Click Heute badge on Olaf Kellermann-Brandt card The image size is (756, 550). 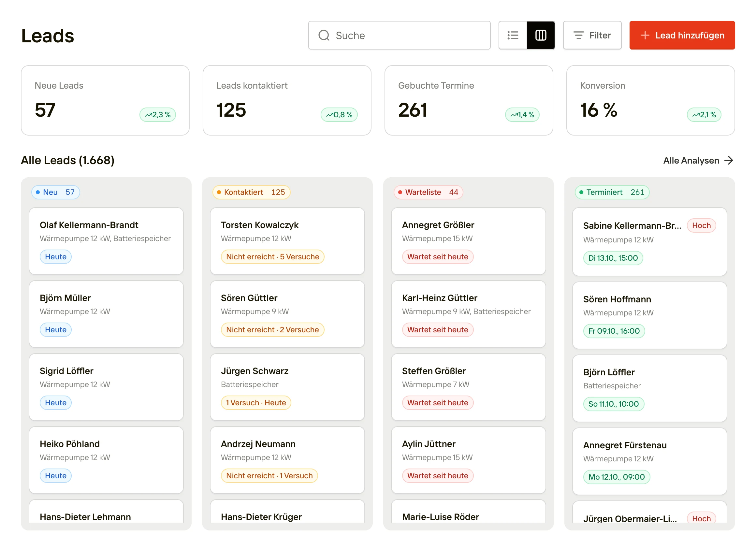pos(56,257)
